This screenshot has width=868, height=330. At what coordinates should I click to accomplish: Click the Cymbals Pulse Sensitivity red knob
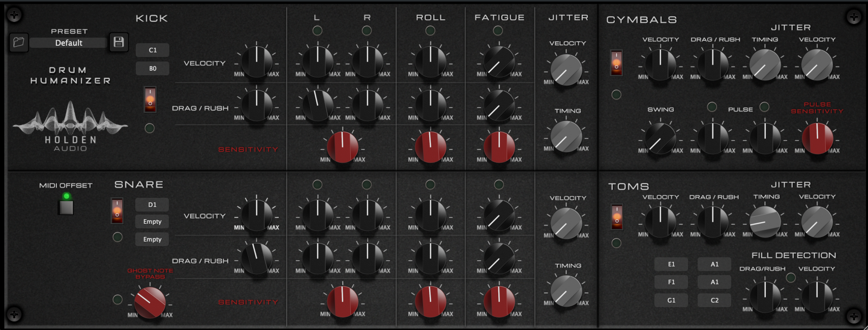point(817,138)
